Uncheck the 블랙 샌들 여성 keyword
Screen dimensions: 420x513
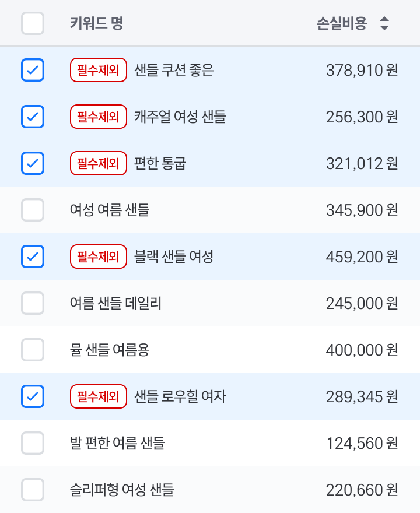(33, 256)
